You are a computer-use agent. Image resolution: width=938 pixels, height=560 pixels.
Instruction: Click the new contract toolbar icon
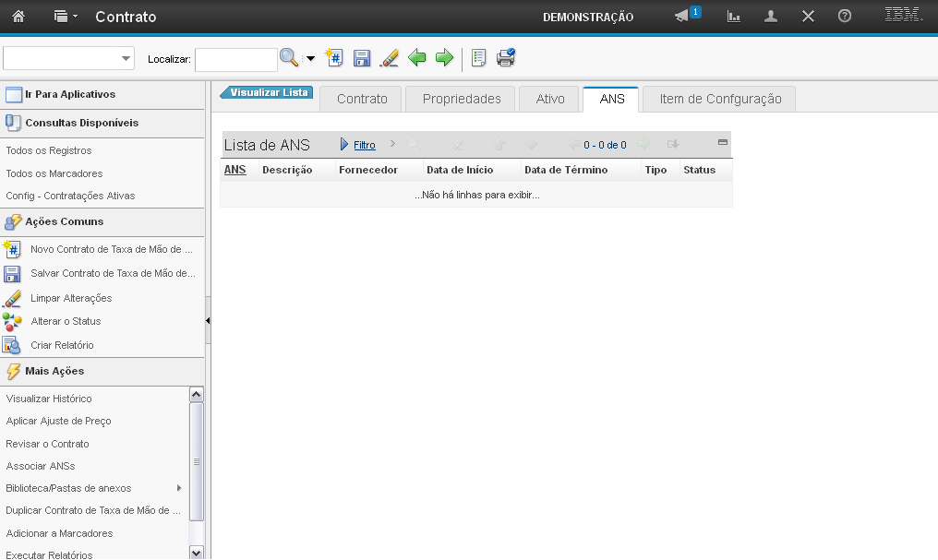(x=334, y=58)
